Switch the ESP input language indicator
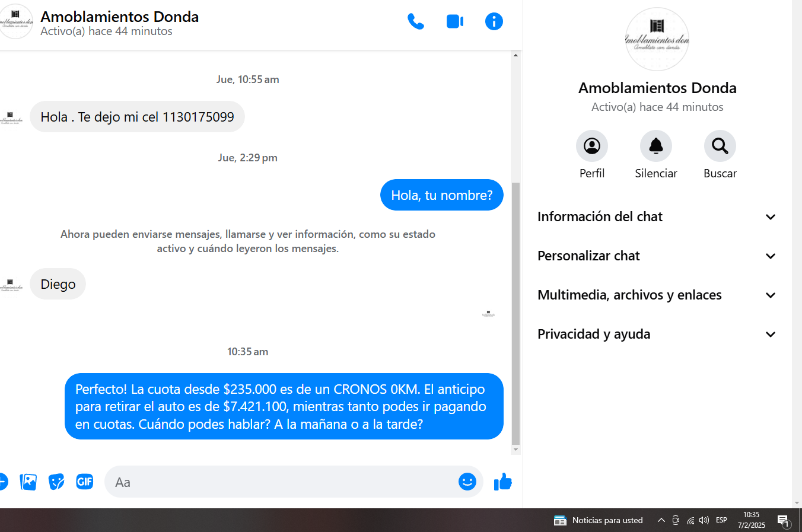Viewport: 802px width, 532px height. coord(721,520)
